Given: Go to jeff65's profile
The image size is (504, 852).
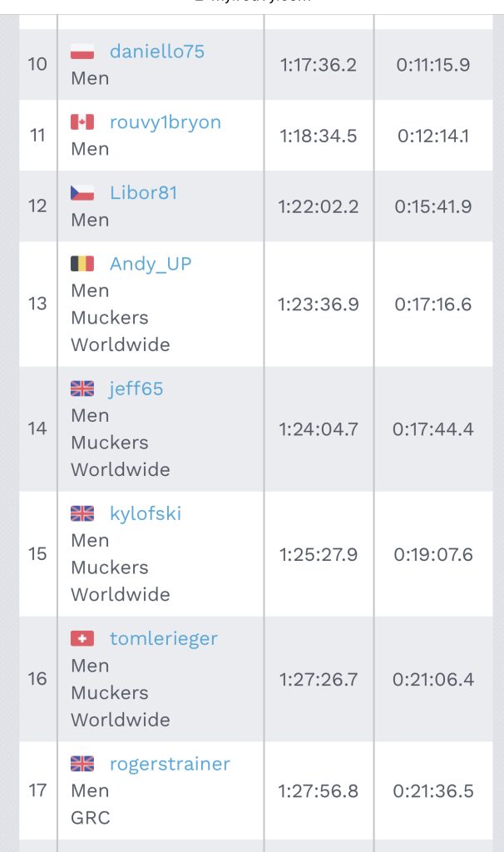Looking at the screenshot, I should 136,389.
